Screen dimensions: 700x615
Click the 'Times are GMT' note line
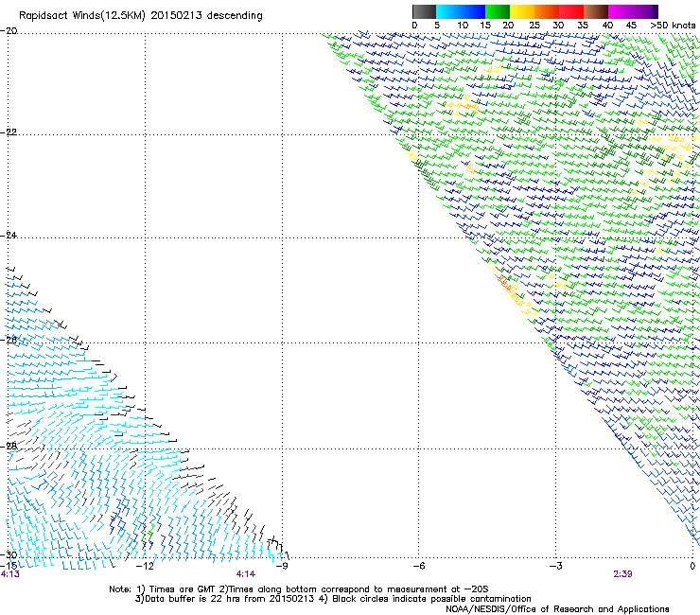click(x=299, y=589)
